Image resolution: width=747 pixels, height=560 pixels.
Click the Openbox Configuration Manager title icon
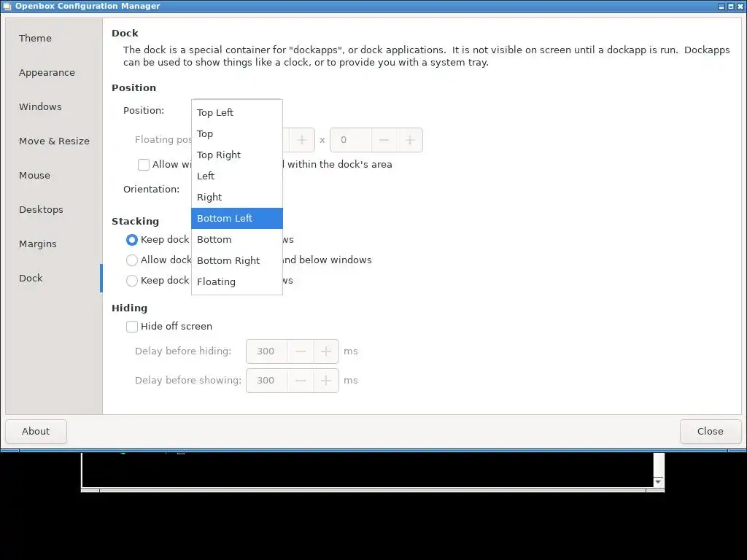click(7, 6)
